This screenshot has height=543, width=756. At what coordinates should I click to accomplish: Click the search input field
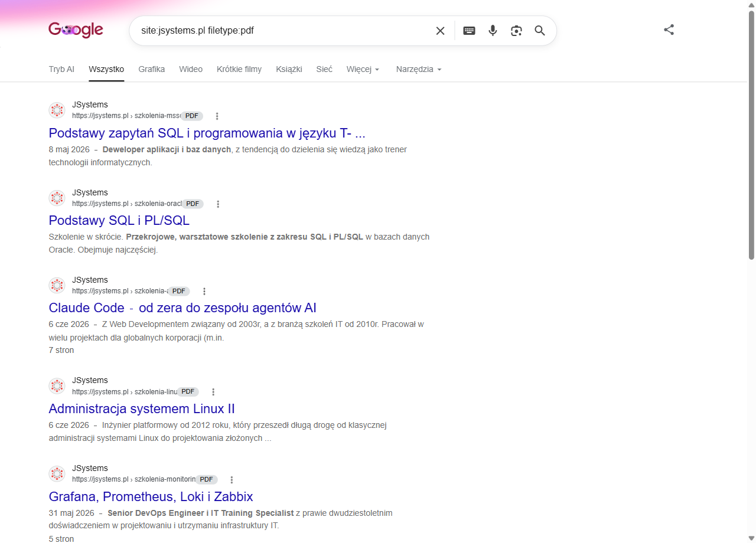283,31
